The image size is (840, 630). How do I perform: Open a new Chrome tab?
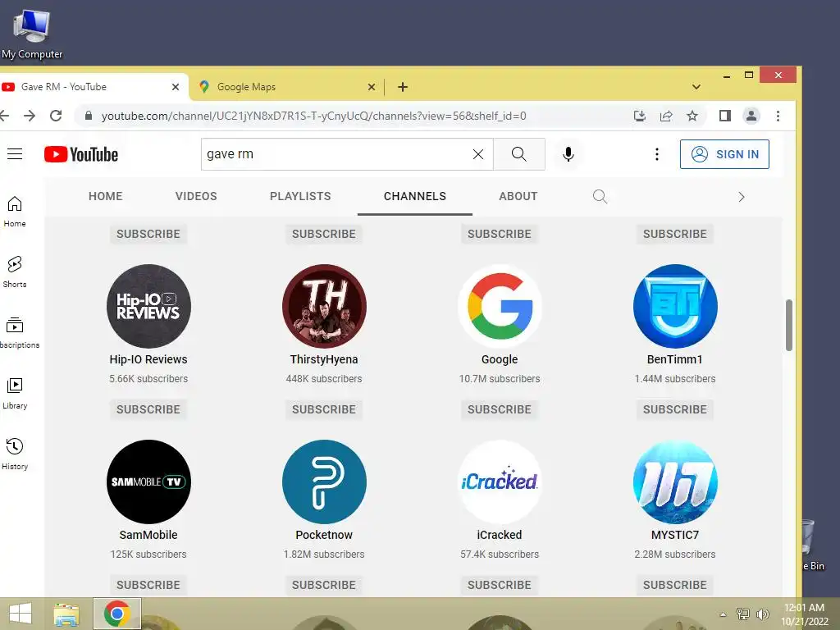coord(403,87)
